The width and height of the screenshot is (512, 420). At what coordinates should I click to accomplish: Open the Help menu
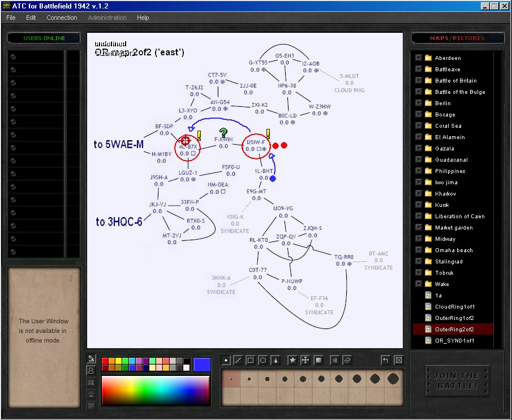coord(143,18)
